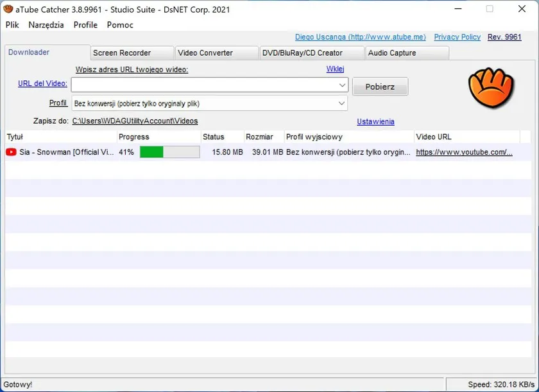Screen dimensions: 539x392
Task: Click the video URL input field
Action: click(x=204, y=85)
